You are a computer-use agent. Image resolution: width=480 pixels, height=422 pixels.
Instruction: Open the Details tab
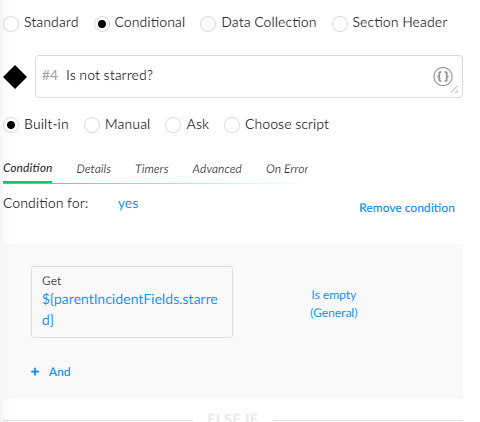(x=94, y=169)
